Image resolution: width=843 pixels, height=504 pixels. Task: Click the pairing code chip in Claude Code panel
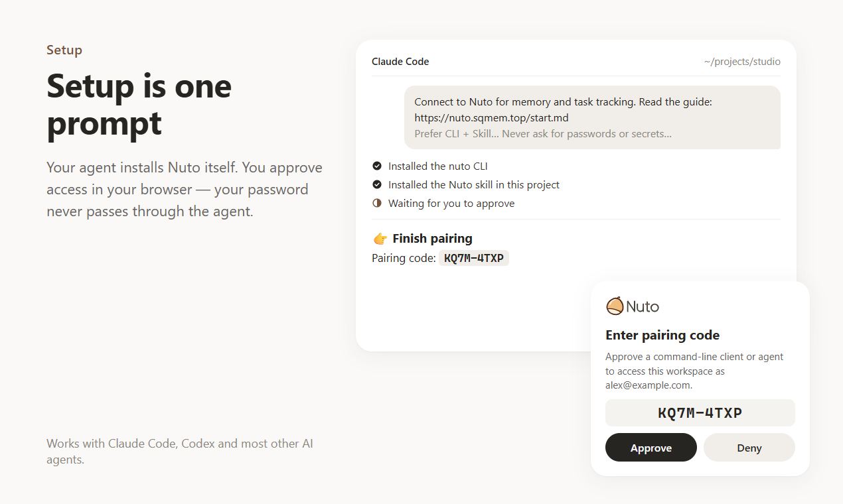point(474,258)
